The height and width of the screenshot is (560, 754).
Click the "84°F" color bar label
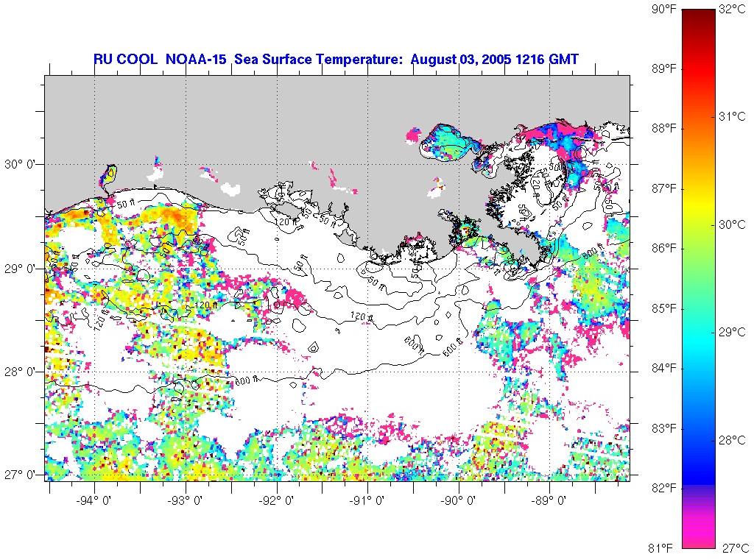pos(663,368)
